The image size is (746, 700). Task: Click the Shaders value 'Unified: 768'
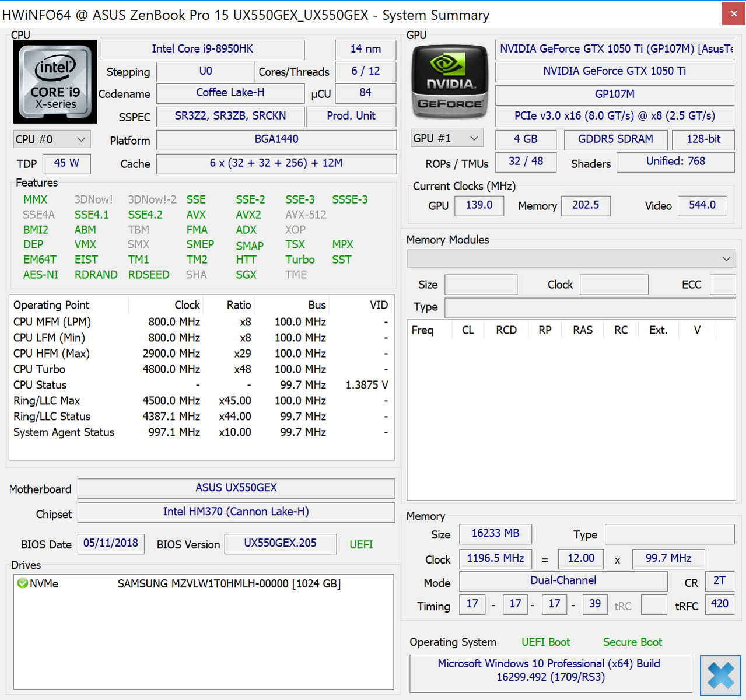pos(675,162)
